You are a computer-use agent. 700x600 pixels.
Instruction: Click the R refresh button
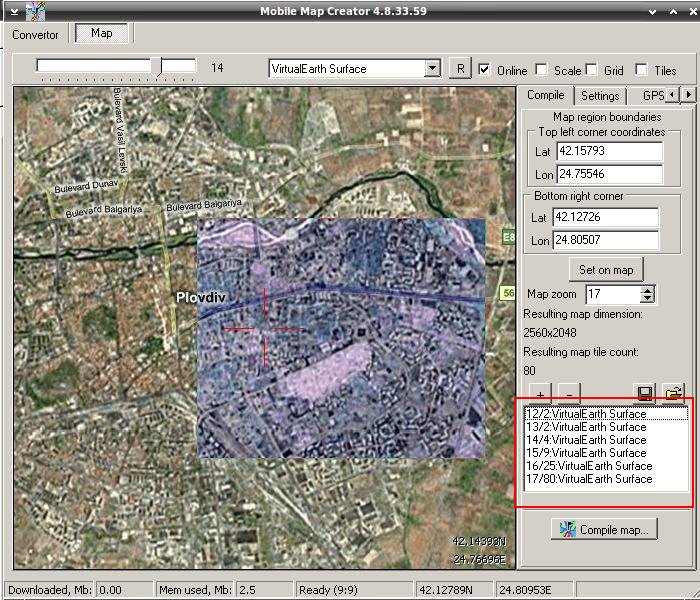459,69
